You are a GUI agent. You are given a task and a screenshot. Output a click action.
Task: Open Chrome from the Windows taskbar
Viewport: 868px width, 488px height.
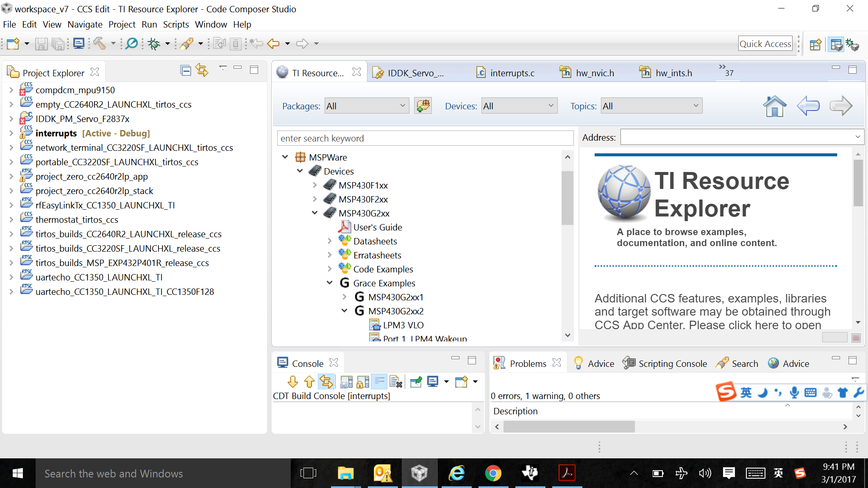pos(493,473)
